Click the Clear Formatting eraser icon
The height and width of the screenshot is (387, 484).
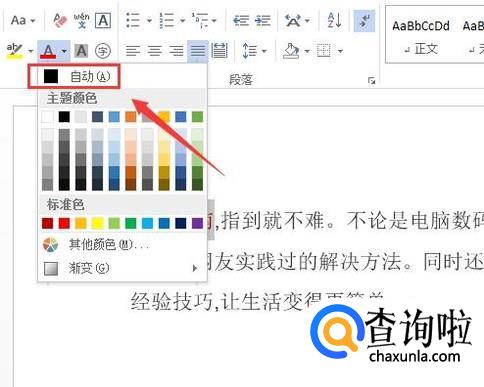click(x=60, y=20)
